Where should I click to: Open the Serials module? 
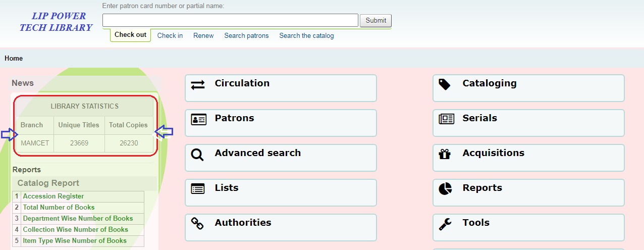point(528,123)
